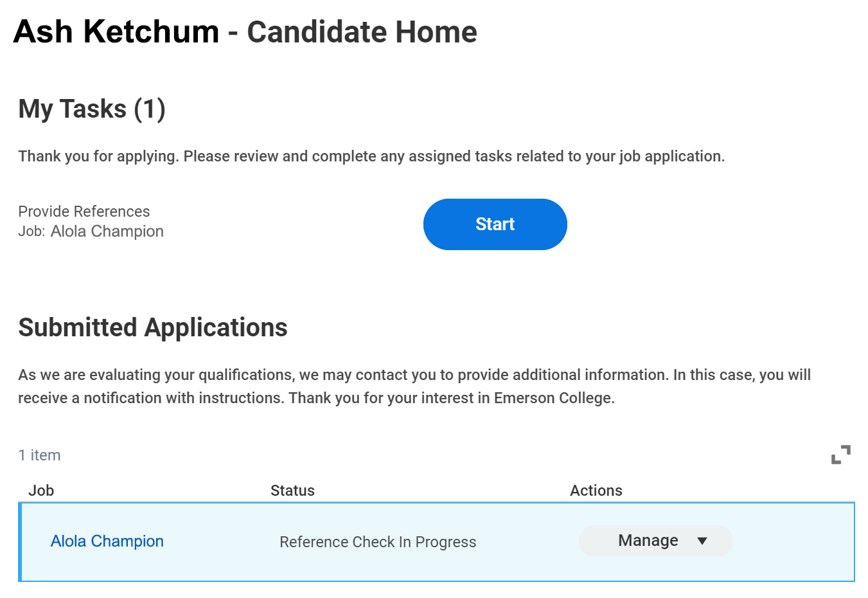Select the Job column header

click(x=41, y=491)
